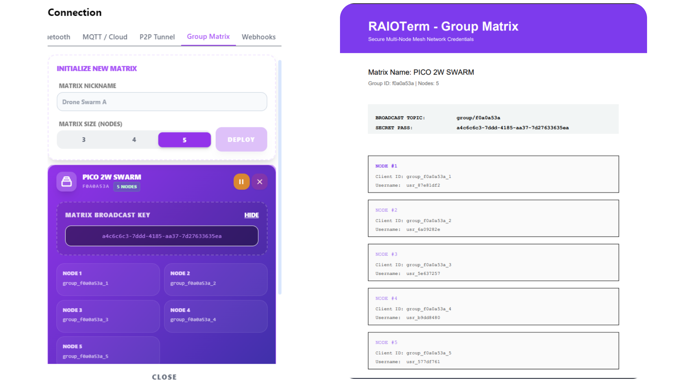680x382 pixels.
Task: Open the NODE 1 card
Action: 108,279
